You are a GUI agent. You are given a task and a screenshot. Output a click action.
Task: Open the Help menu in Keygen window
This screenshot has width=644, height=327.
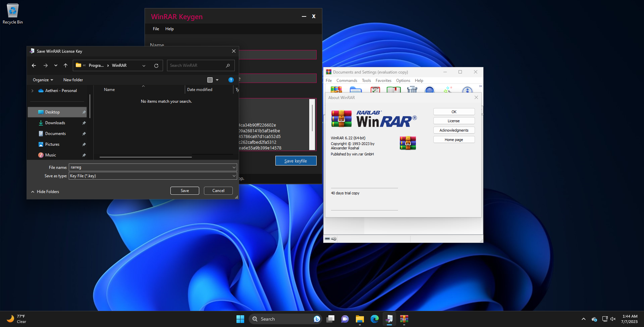click(169, 29)
